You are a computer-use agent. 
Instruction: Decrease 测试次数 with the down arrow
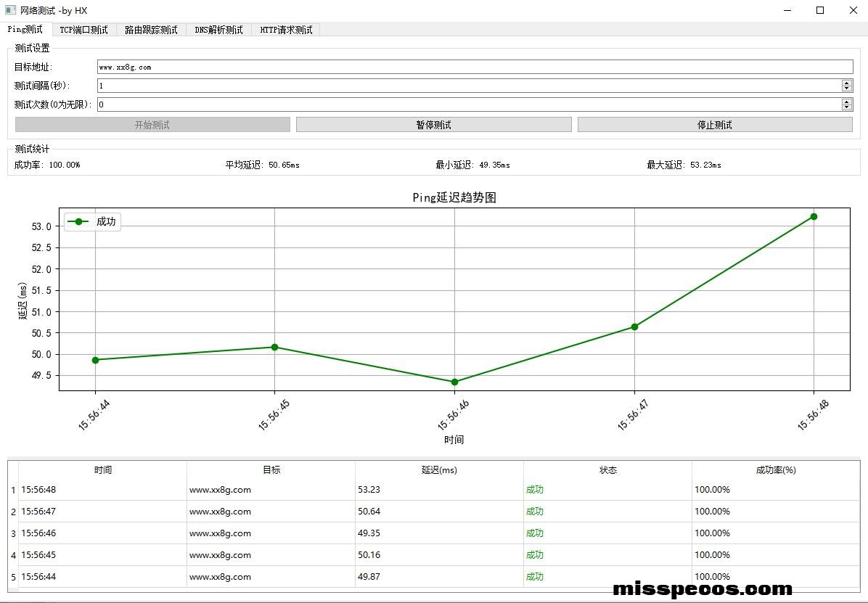847,107
